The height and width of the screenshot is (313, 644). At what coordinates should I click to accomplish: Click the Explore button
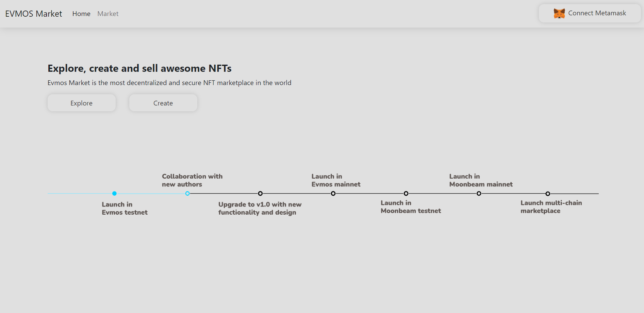(x=82, y=103)
